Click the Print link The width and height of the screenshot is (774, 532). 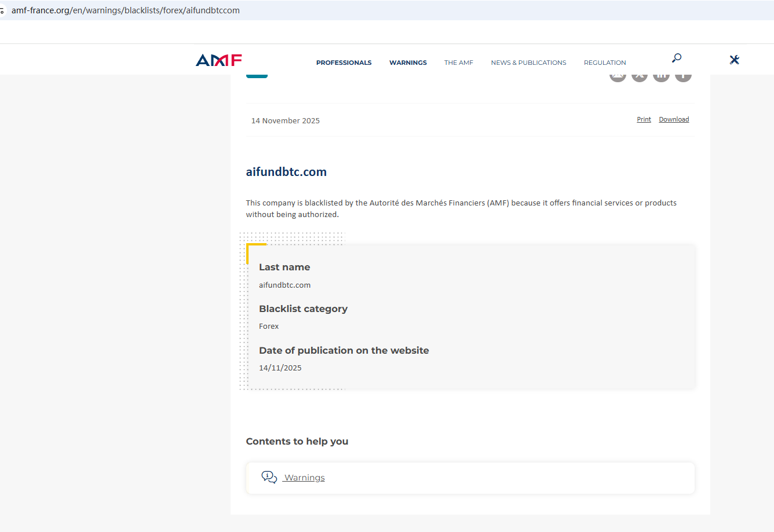[644, 119]
